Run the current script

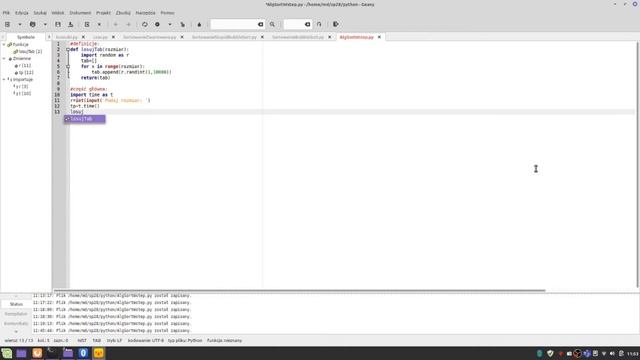click(182, 24)
